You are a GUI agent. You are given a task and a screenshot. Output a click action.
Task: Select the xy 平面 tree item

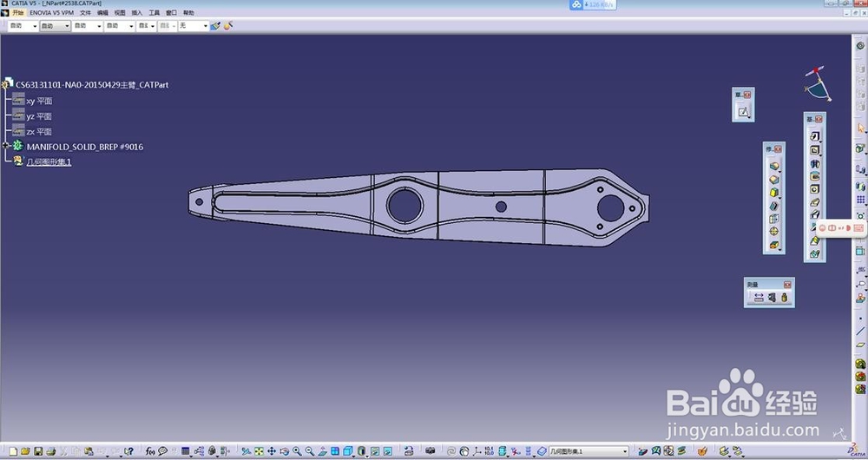point(39,101)
